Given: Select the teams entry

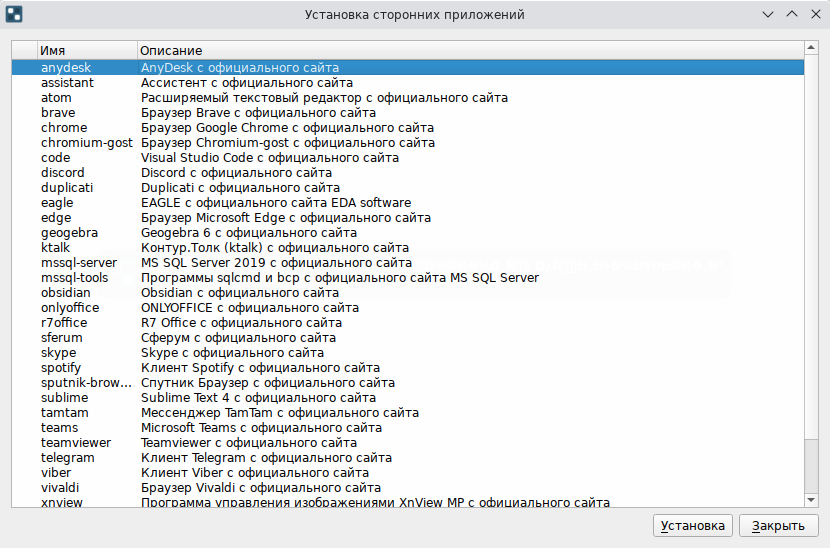Looking at the screenshot, I should point(408,427).
